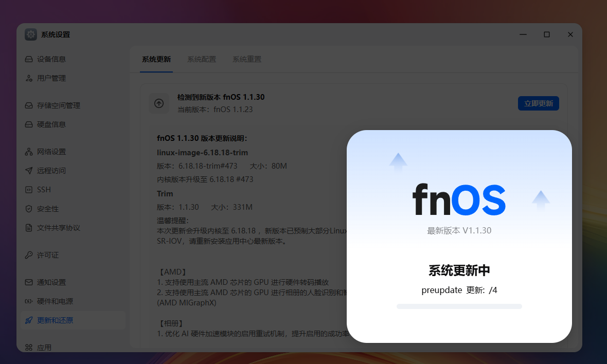Switch to 系统重置 tab
The image size is (607, 364).
(246, 59)
